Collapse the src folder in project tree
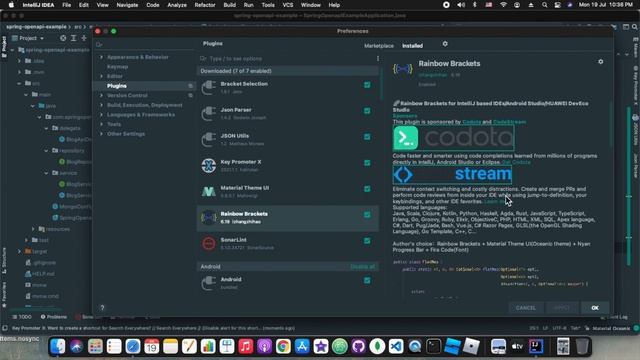 point(19,83)
